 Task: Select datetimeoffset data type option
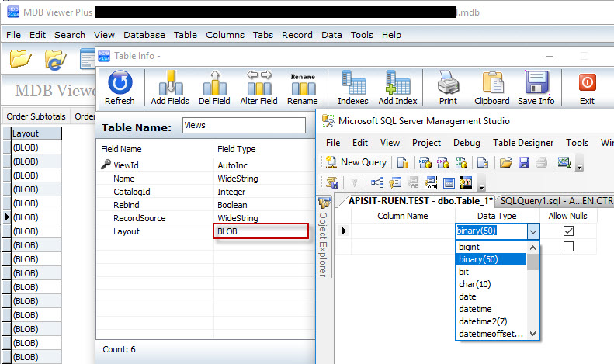[x=491, y=334]
